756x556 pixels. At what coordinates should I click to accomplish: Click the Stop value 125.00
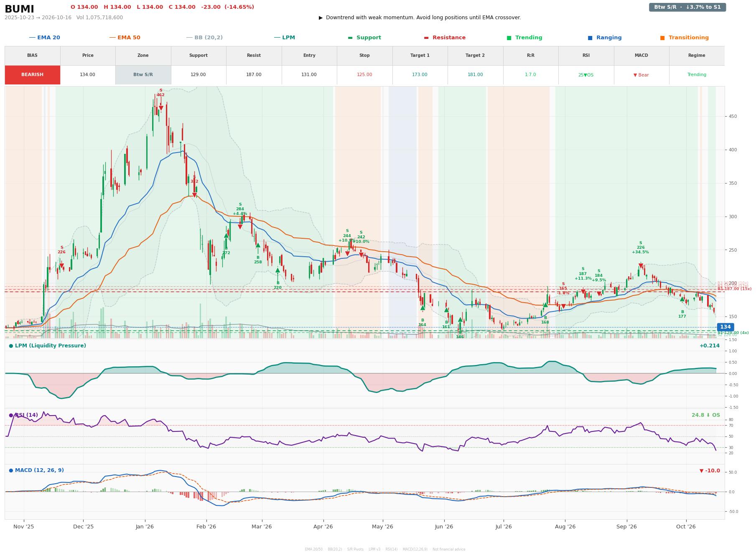tap(364, 75)
